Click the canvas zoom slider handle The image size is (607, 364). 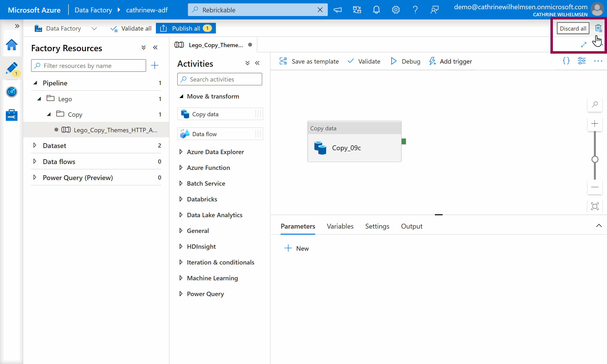coord(594,159)
